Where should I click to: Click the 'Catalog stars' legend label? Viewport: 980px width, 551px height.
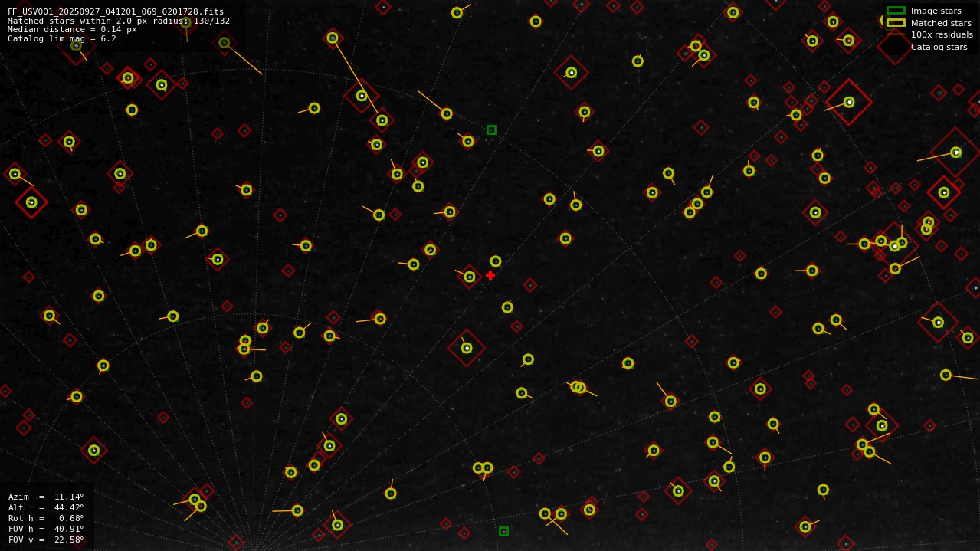click(939, 47)
